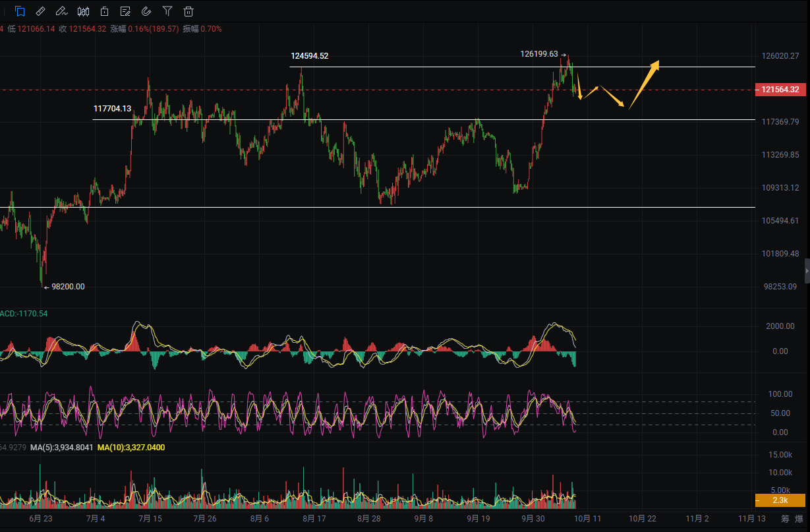This screenshot has height=532, width=810.
Task: Expand the right-side panel arrow handle
Action: coord(806,271)
